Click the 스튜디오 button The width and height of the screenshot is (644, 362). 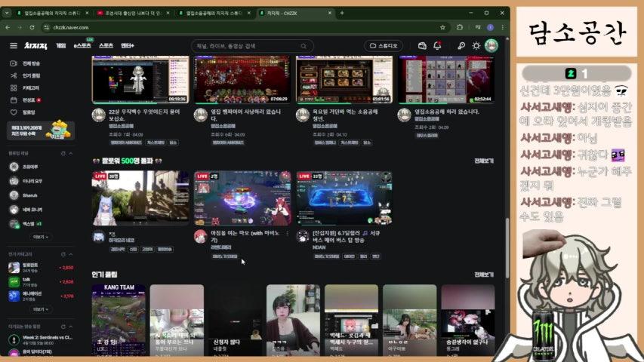(x=384, y=46)
